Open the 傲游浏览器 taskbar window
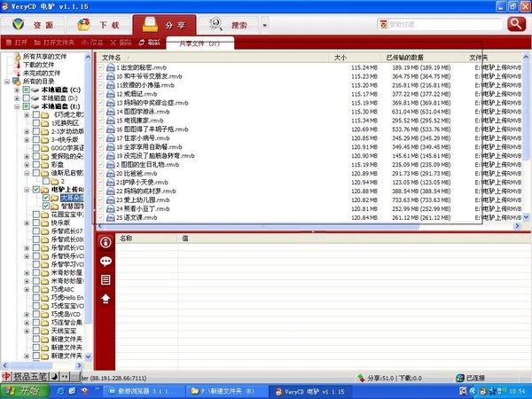Image resolution: width=532 pixels, height=399 pixels. (143, 391)
